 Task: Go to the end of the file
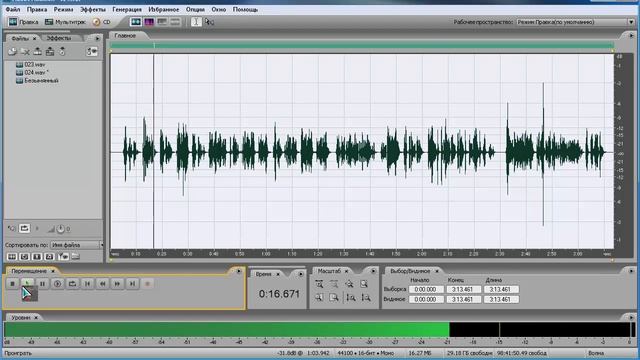[132, 283]
